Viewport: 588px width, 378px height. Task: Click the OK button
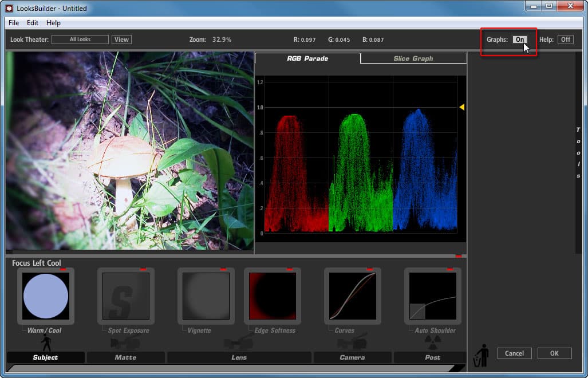554,353
